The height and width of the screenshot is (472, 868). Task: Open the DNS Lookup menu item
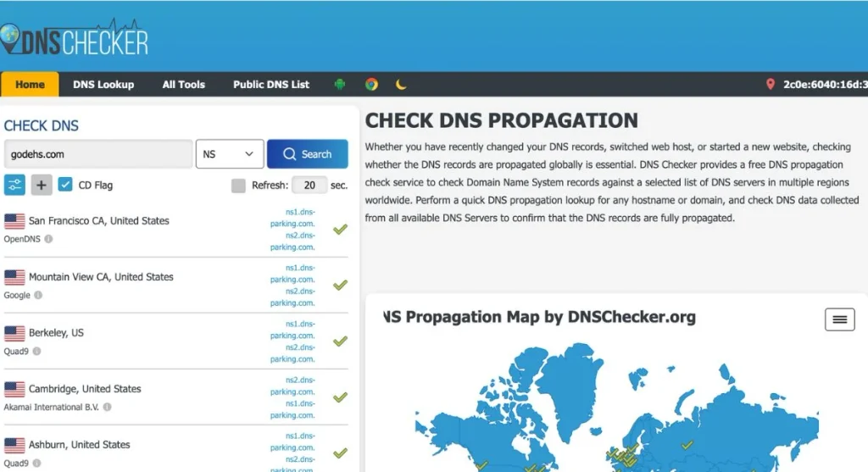click(x=103, y=84)
